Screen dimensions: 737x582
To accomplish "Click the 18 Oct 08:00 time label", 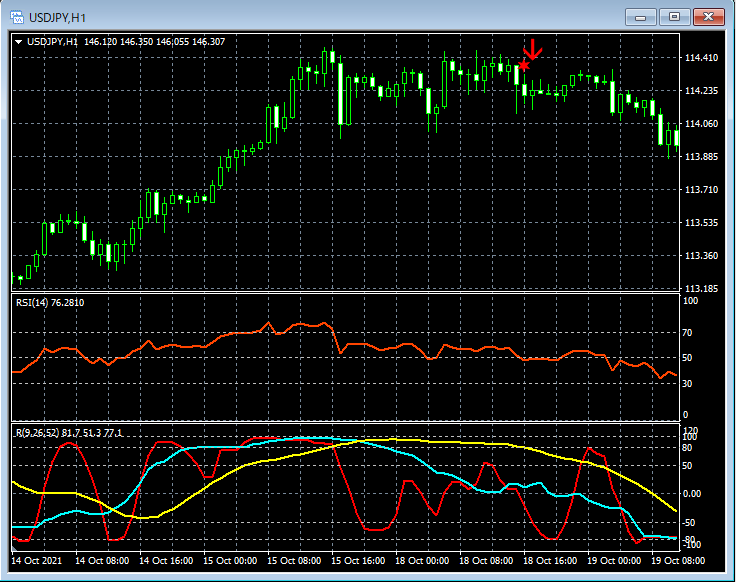I will tap(487, 562).
